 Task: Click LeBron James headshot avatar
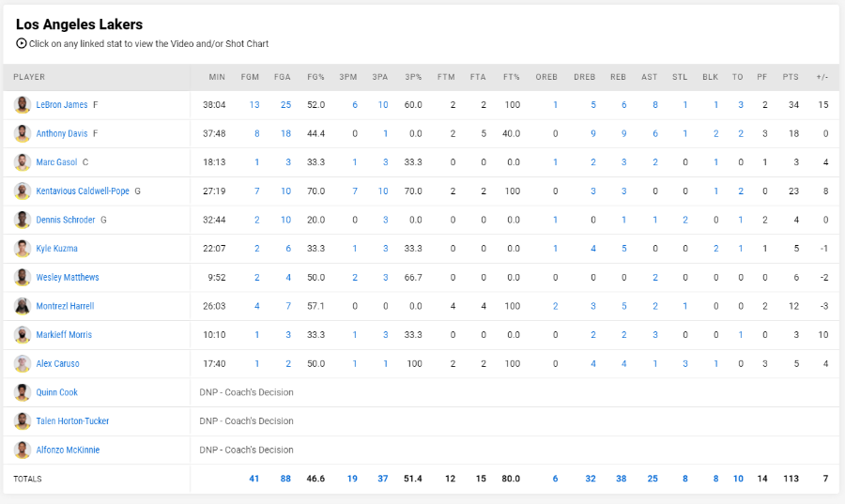[x=23, y=104]
